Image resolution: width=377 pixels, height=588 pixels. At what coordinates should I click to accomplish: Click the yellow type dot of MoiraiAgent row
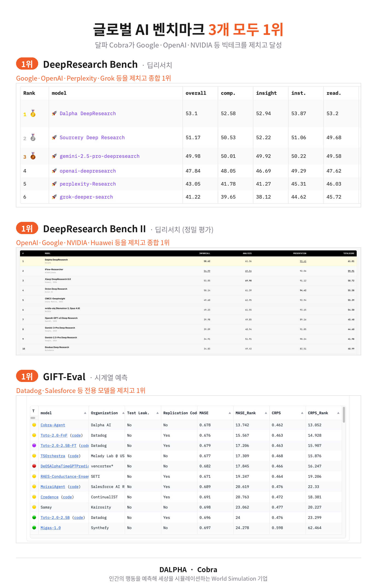click(34, 486)
